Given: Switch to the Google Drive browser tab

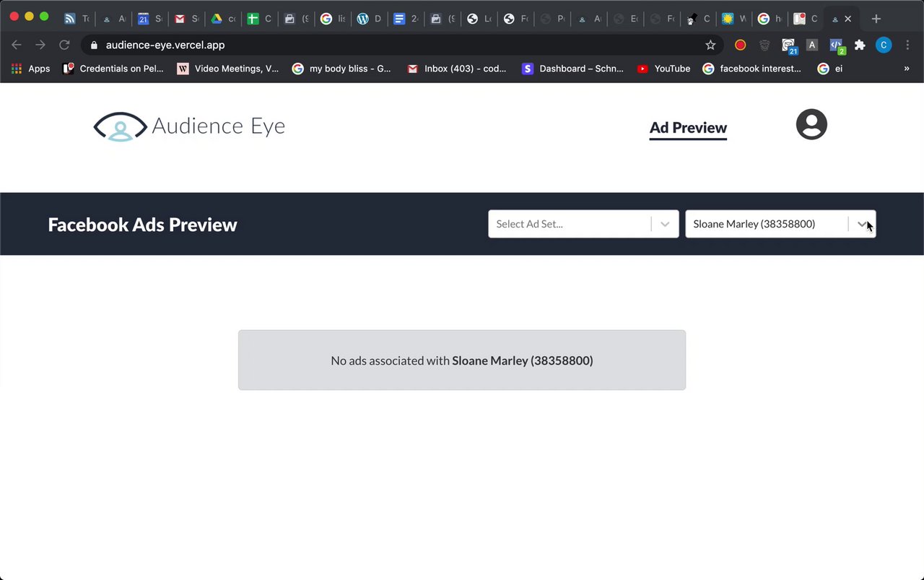Looking at the screenshot, I should [x=223, y=19].
